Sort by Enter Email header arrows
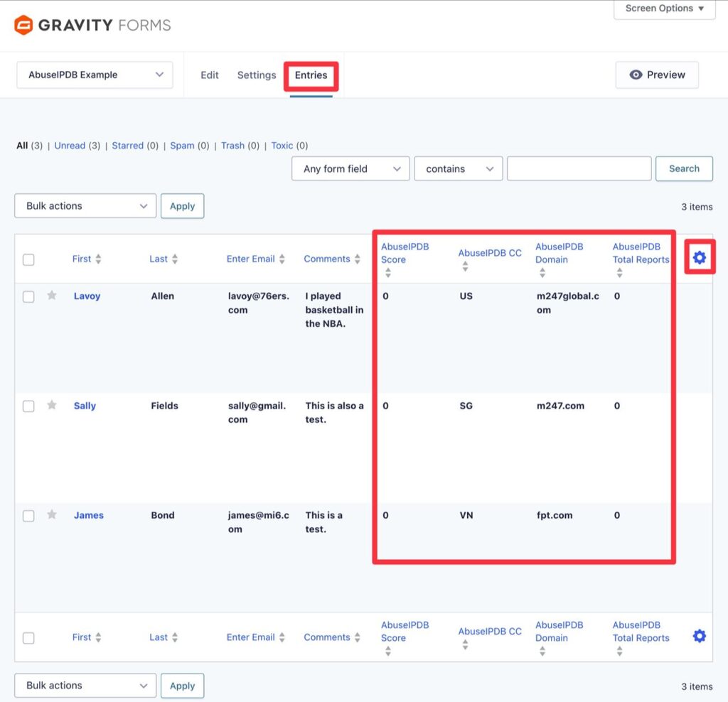The width and height of the screenshot is (728, 702). (282, 259)
